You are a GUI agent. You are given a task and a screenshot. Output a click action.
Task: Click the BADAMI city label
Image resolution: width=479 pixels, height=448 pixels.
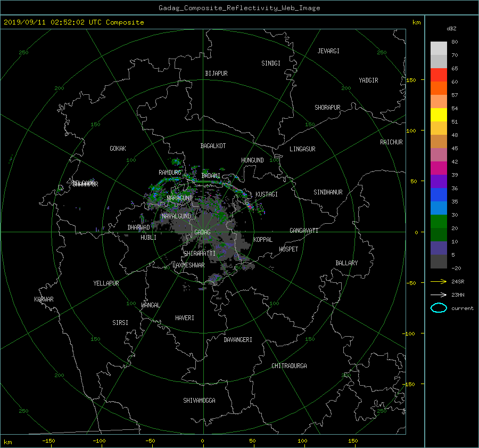211,176
